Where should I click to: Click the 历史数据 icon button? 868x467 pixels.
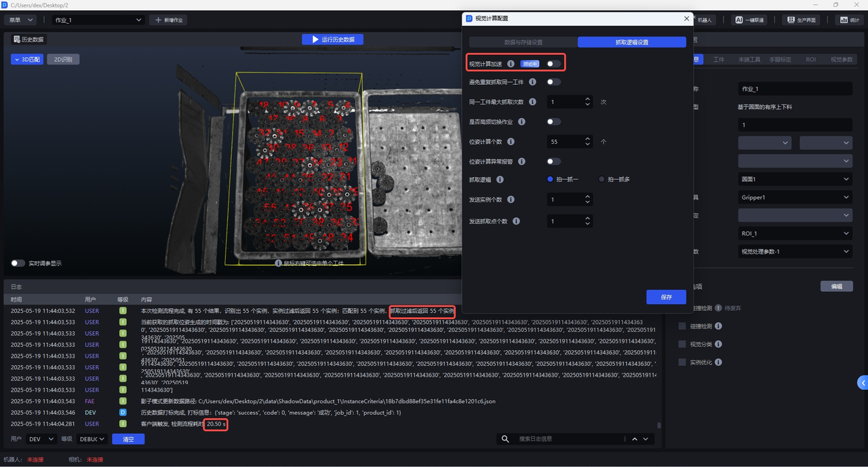[17, 39]
